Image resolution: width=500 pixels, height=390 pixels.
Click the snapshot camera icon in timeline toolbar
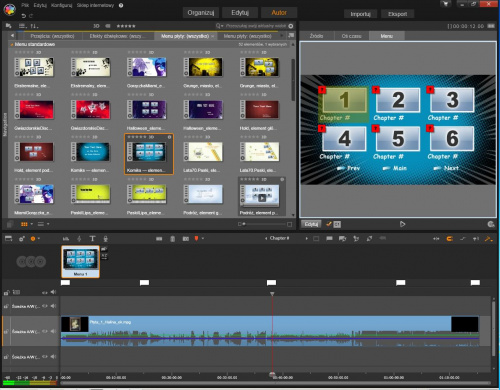(x=186, y=238)
